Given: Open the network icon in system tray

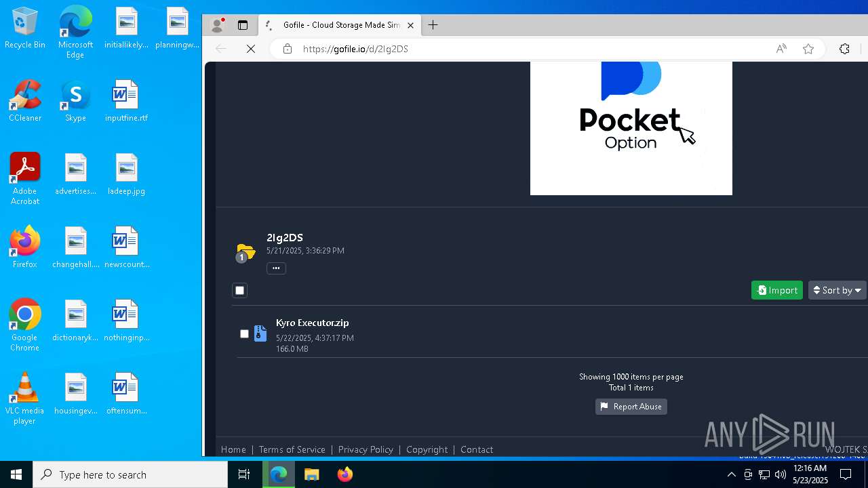Looking at the screenshot, I should pyautogui.click(x=764, y=474).
